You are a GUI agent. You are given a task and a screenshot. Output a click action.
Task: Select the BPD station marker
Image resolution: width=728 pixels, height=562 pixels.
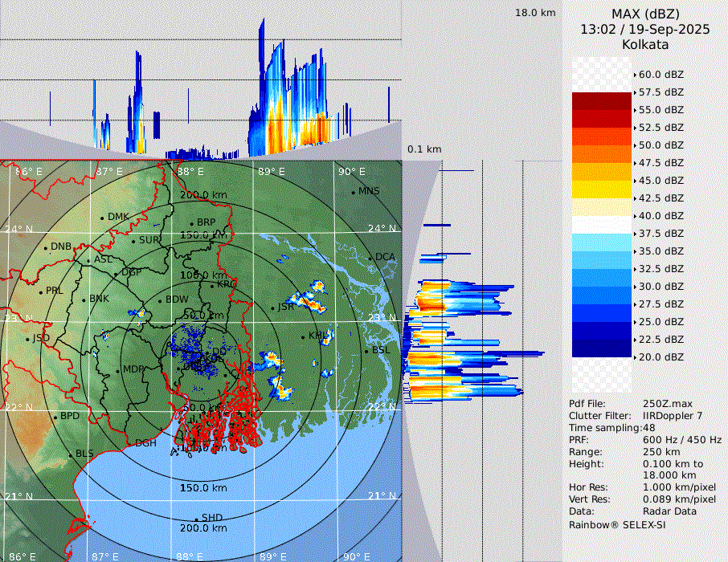[55, 417]
